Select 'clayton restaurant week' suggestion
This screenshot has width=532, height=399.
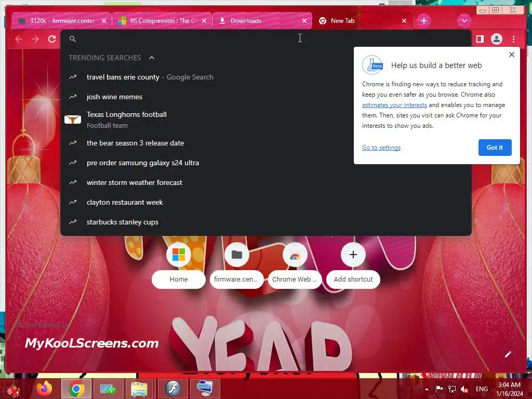coord(265,202)
